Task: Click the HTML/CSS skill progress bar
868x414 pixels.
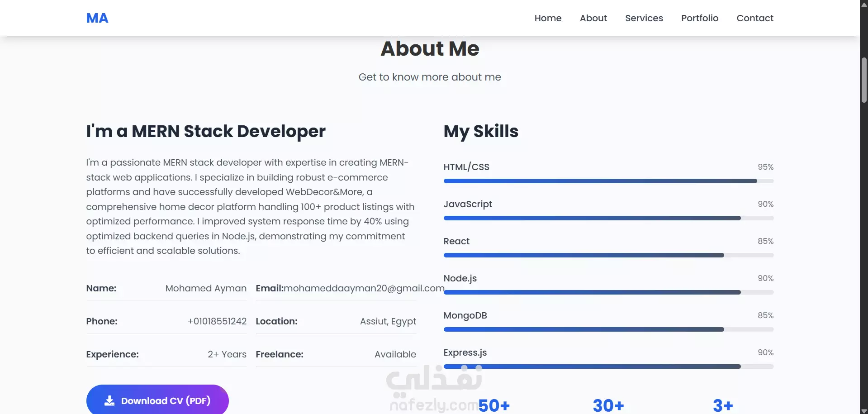Action: pyautogui.click(x=608, y=181)
